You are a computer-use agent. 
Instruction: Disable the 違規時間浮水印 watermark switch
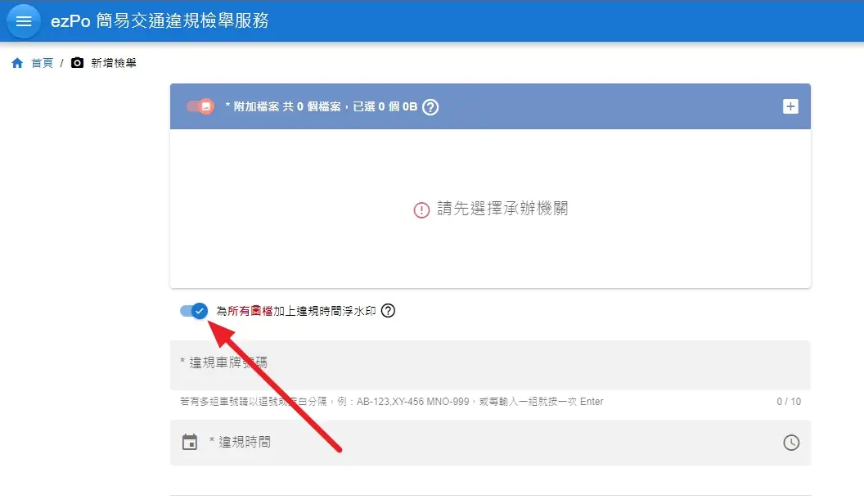tap(195, 311)
